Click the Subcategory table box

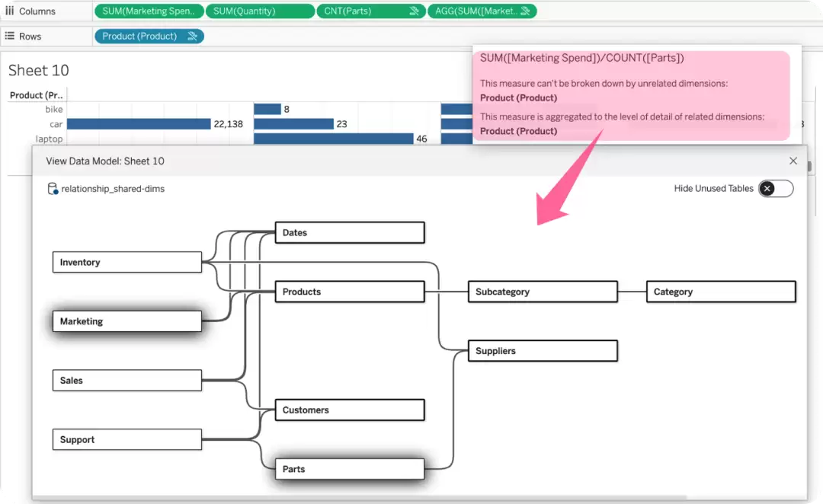click(x=543, y=292)
